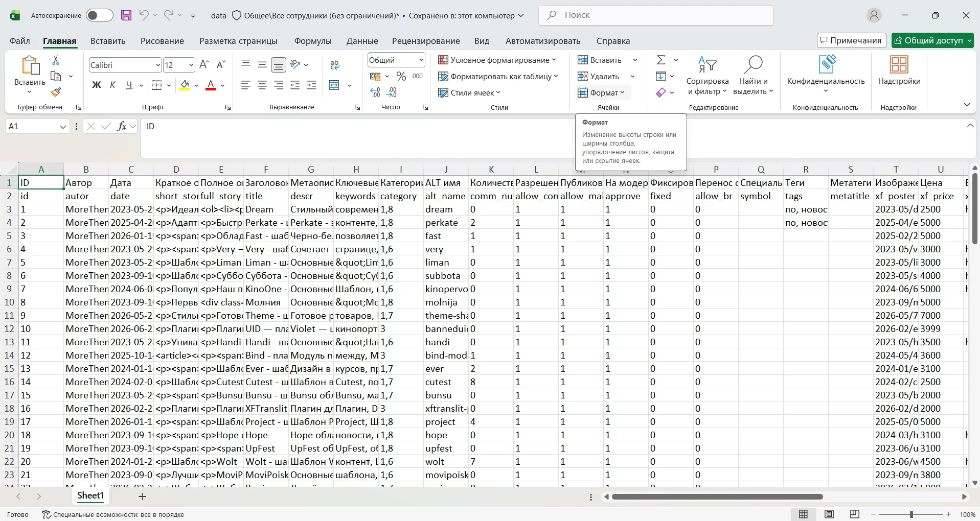Click the Undo arrow icon
The image size is (980, 521).
coord(144,15)
